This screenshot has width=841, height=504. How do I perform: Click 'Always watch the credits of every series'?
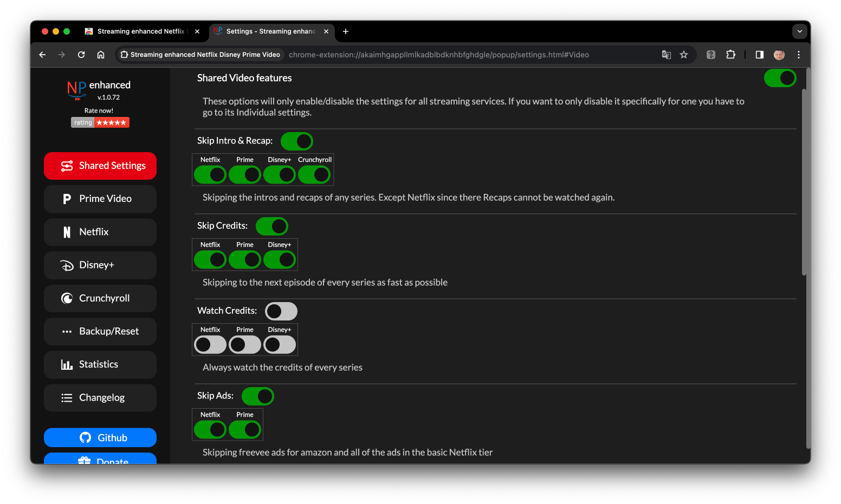click(282, 368)
